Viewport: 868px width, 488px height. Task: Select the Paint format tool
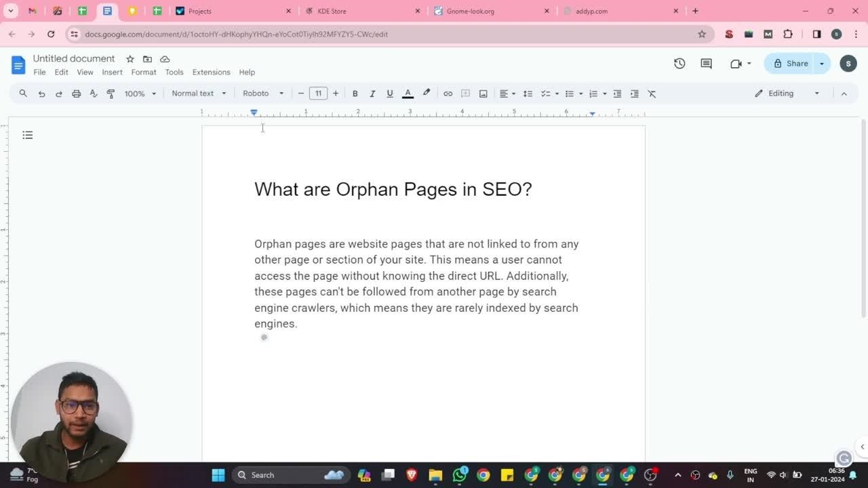(x=111, y=94)
